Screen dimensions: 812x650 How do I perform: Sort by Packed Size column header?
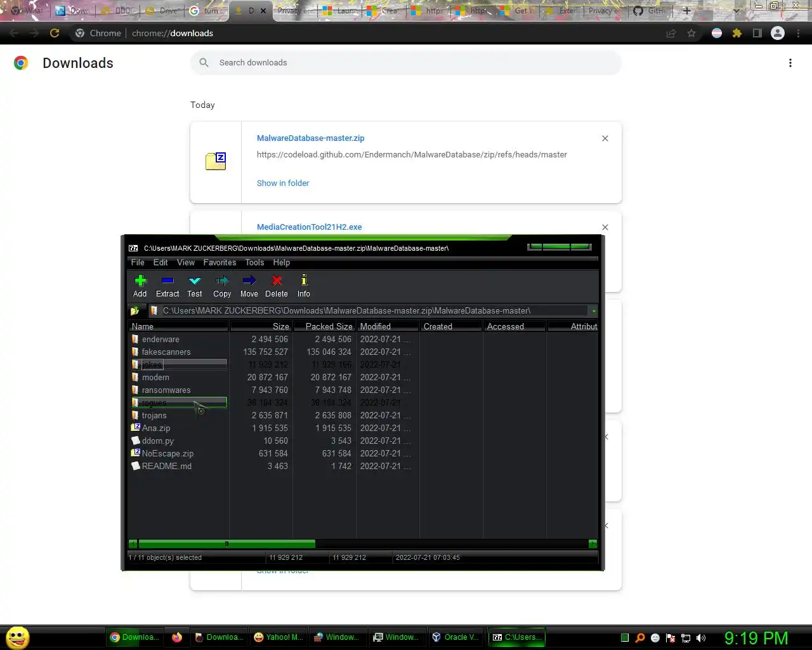pos(324,326)
